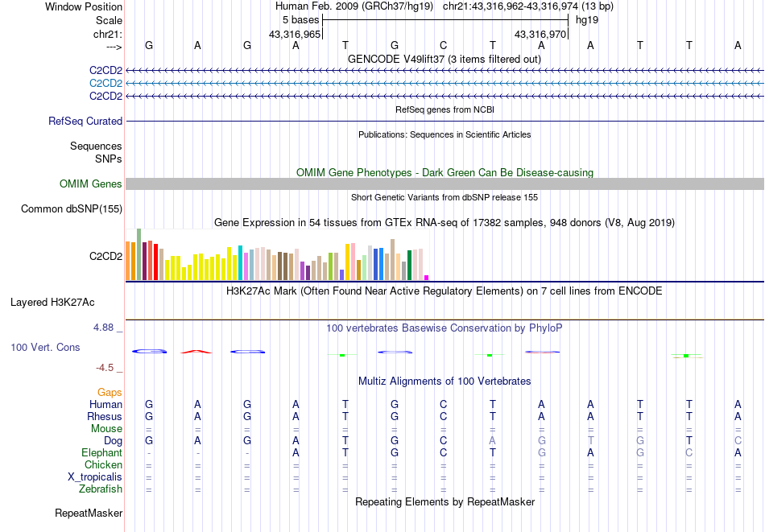Open Gene Expression in 54 tissues GTEx title

click(x=445, y=223)
